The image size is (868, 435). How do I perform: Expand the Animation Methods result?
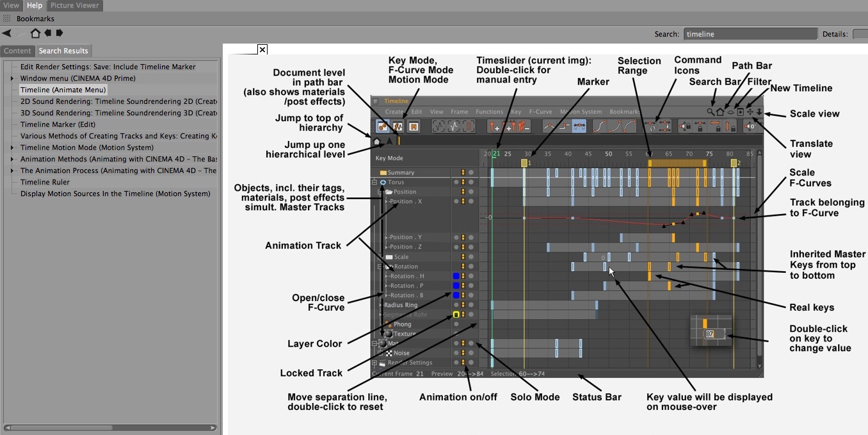(x=12, y=159)
